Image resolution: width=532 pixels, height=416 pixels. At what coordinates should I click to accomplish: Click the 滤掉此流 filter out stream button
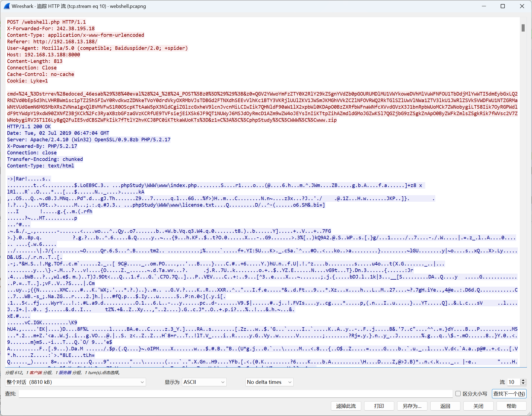pyautogui.click(x=346, y=406)
